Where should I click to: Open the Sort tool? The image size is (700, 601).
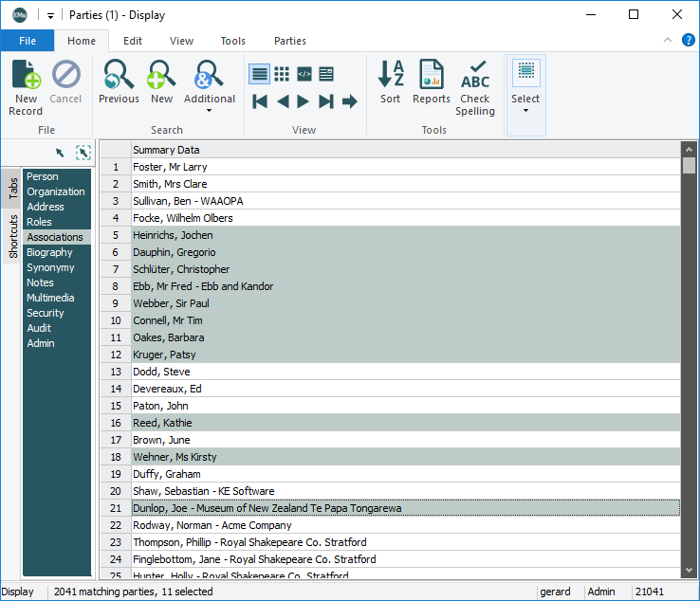(x=391, y=76)
